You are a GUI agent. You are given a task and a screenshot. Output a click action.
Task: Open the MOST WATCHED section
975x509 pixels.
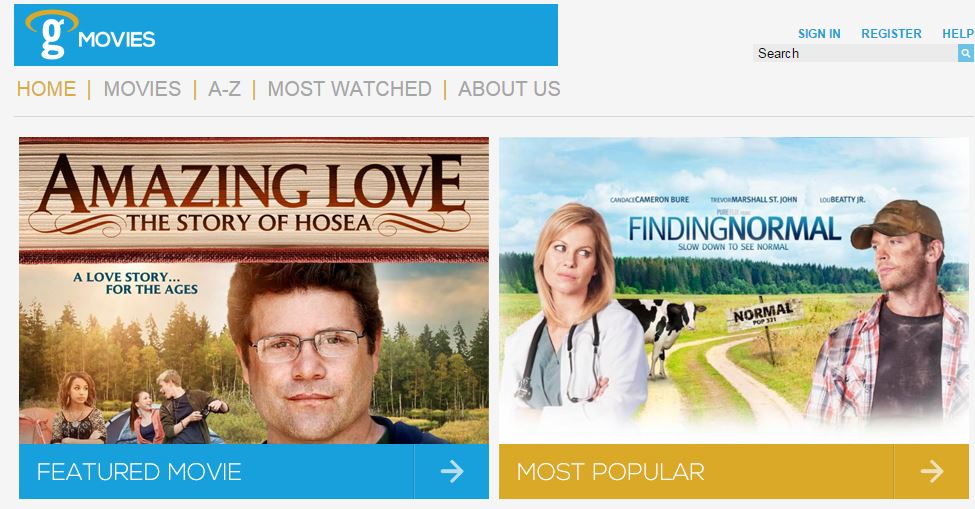click(x=349, y=89)
